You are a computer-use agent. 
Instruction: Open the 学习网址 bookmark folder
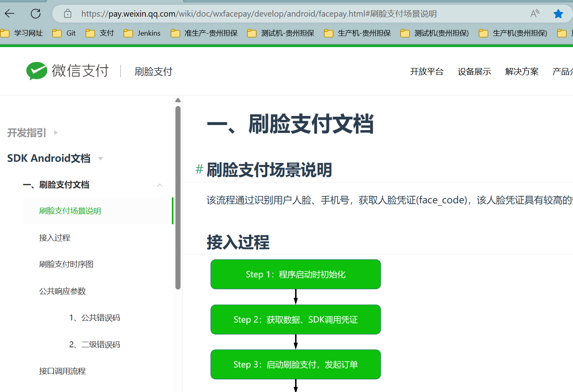(x=22, y=33)
